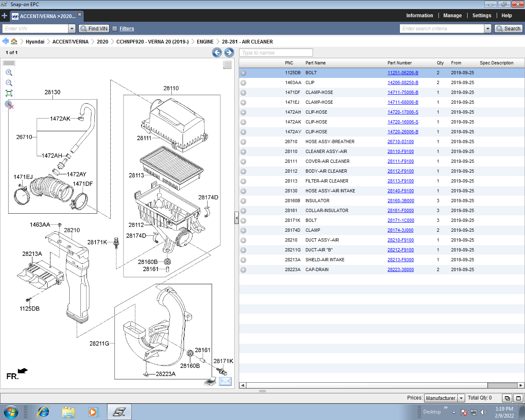Click the diagram toolbar grip handle

pos(9,63)
